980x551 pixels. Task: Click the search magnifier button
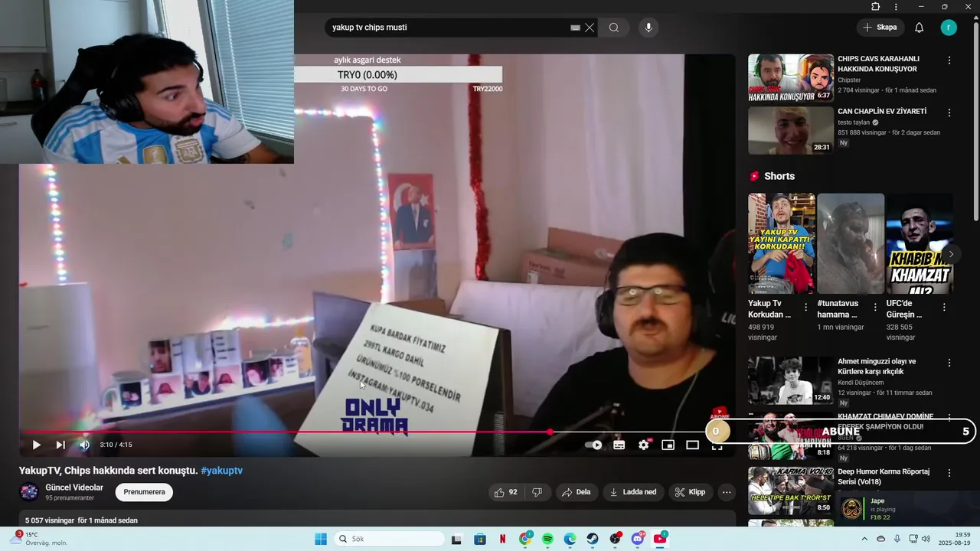pyautogui.click(x=614, y=28)
